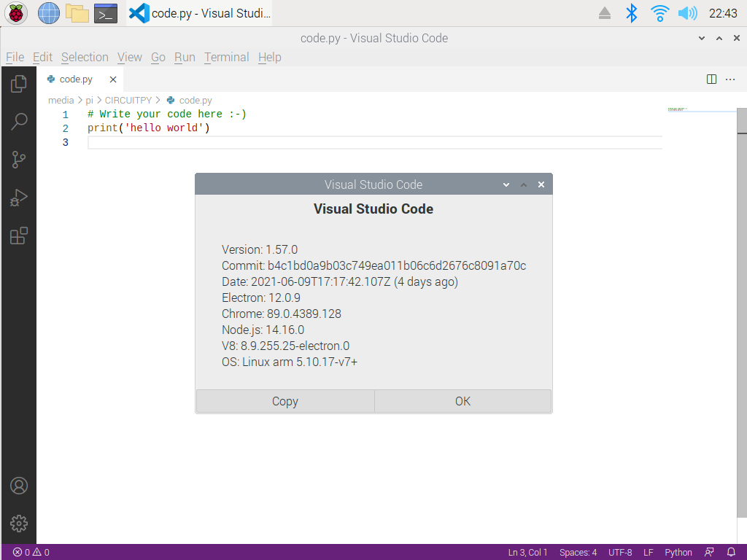This screenshot has width=747, height=560.
Task: Click the code.py breadcrumb segment
Action: pyautogui.click(x=190, y=100)
